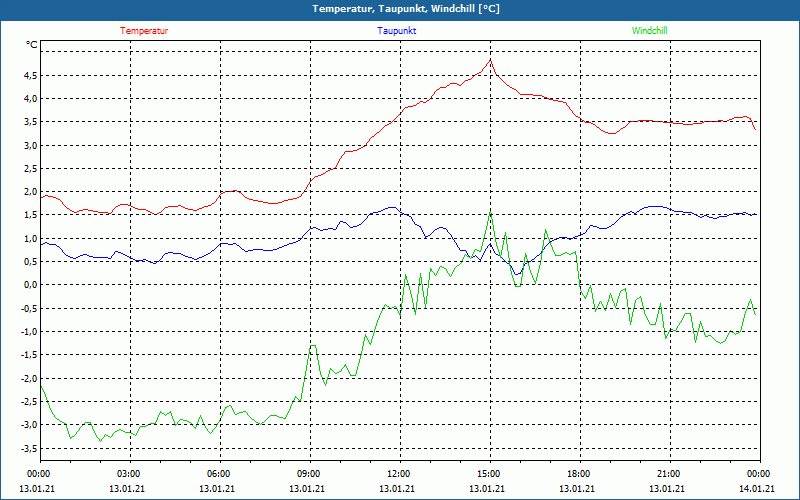This screenshot has height=500, width=800.
Task: Click the -1,0 y-axis value
Action: [29, 332]
